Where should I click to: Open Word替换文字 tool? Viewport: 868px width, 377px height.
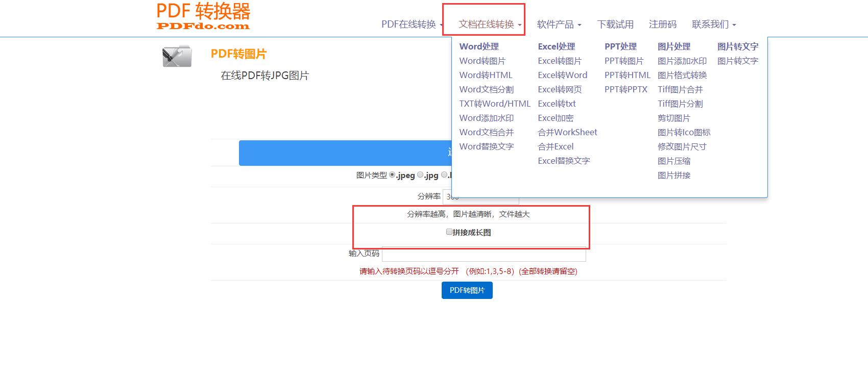pos(486,146)
